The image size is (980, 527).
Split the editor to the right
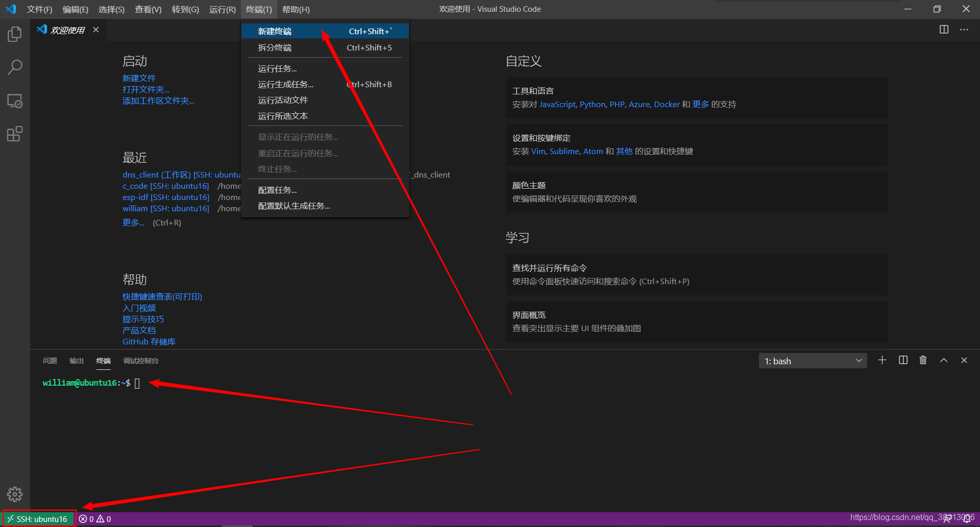(944, 30)
